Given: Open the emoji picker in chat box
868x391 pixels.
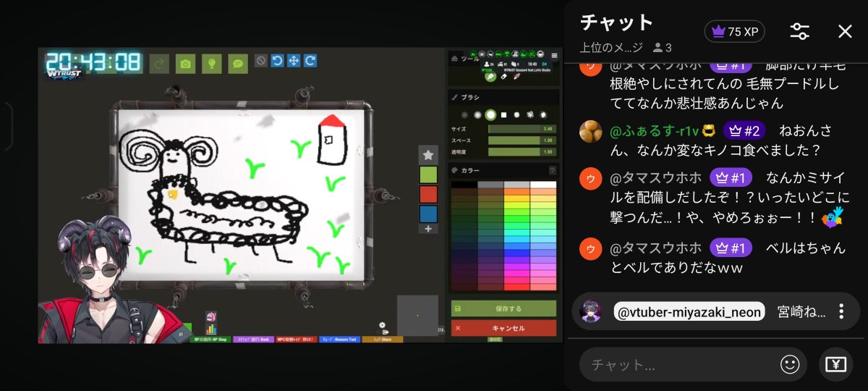Looking at the screenshot, I should [790, 364].
